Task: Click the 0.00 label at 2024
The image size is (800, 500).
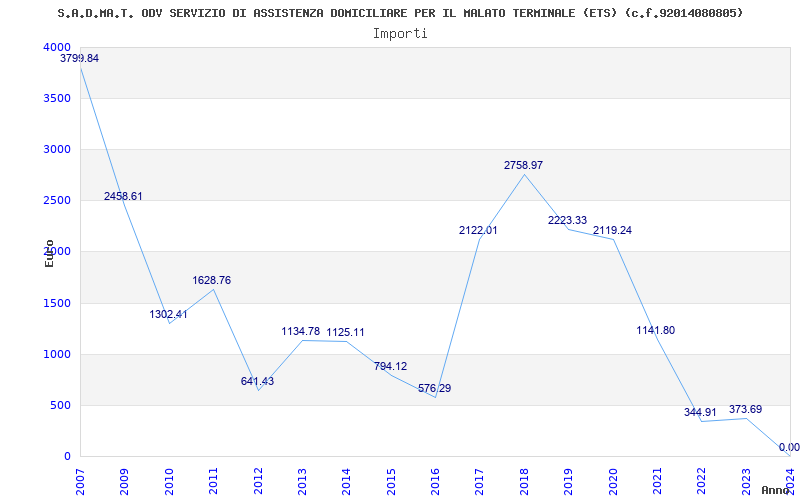Action: (788, 447)
